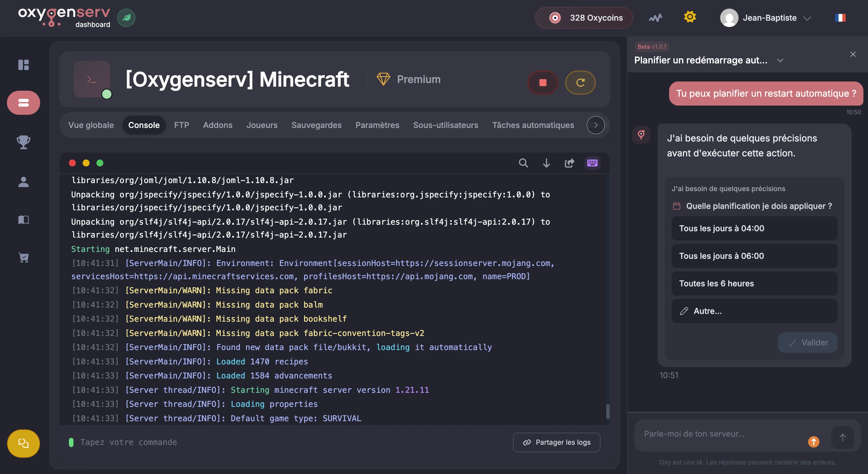Choose 'Toutes les 6 heures' schedule option
868x474 pixels.
[x=754, y=283]
